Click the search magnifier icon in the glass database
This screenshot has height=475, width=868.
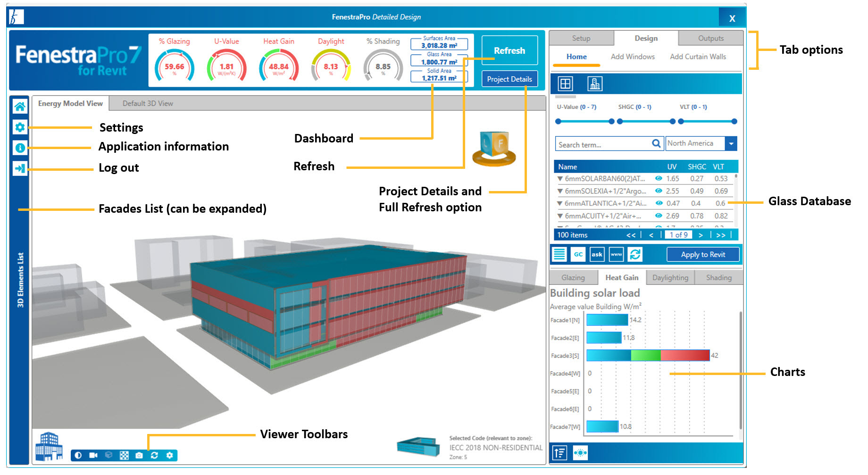[x=656, y=143]
